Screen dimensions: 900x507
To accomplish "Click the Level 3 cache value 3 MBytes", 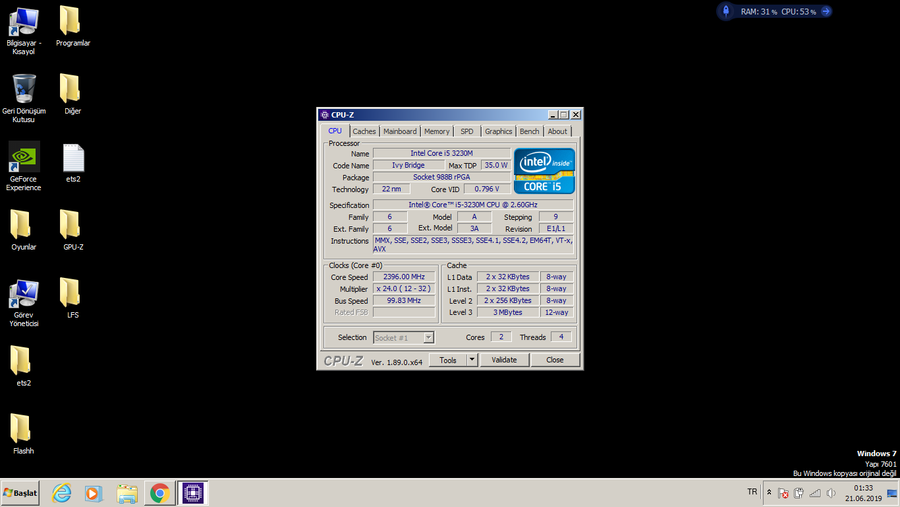I will [508, 312].
